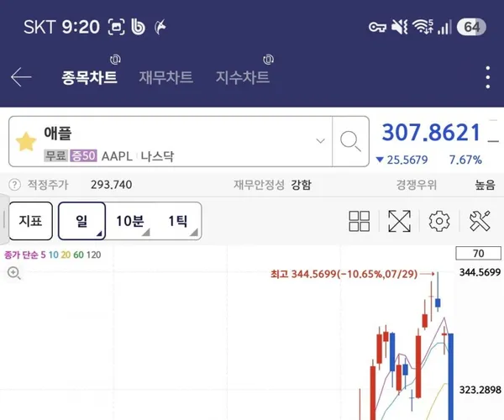Tap the AAPL ticker label
The width and height of the screenshot is (504, 420).
[117, 156]
